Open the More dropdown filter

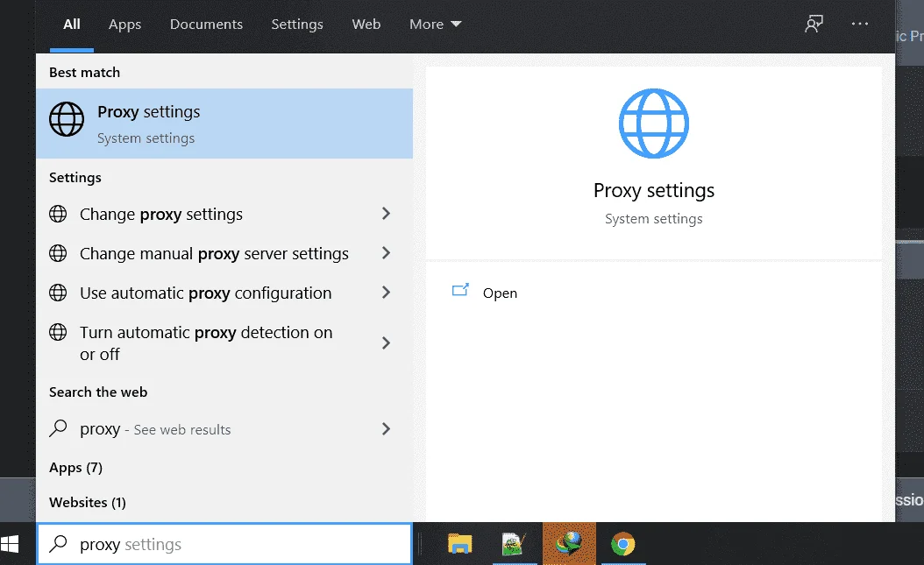coord(436,25)
